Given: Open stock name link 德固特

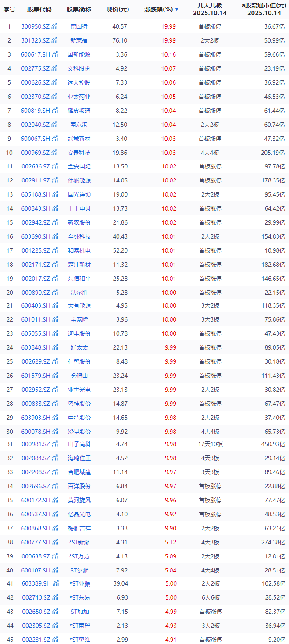Looking at the screenshot, I should click(x=79, y=26).
